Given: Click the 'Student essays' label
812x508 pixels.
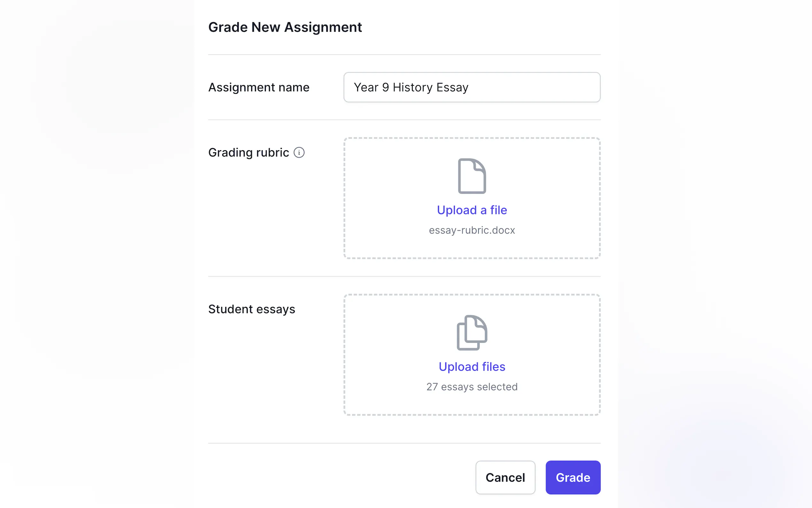Looking at the screenshot, I should point(251,309).
